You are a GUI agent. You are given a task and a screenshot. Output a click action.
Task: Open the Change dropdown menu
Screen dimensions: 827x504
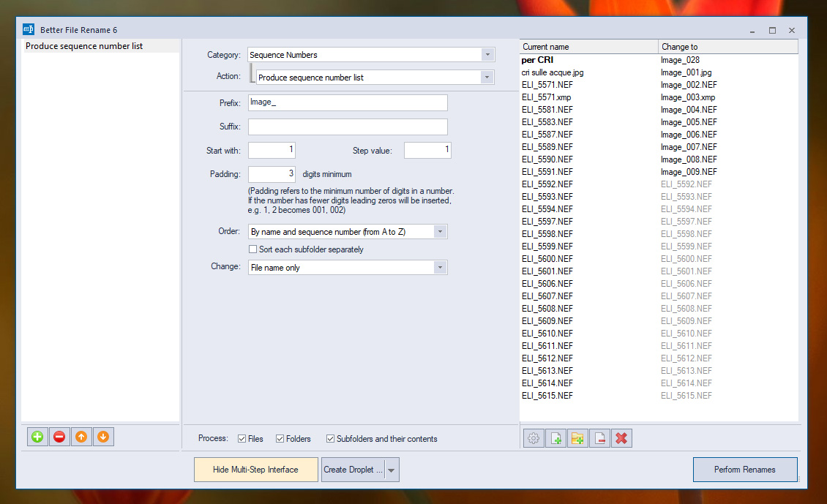point(439,268)
